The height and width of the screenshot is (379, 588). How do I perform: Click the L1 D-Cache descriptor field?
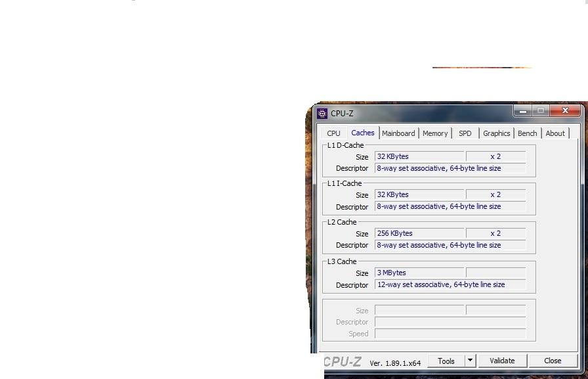(450, 168)
